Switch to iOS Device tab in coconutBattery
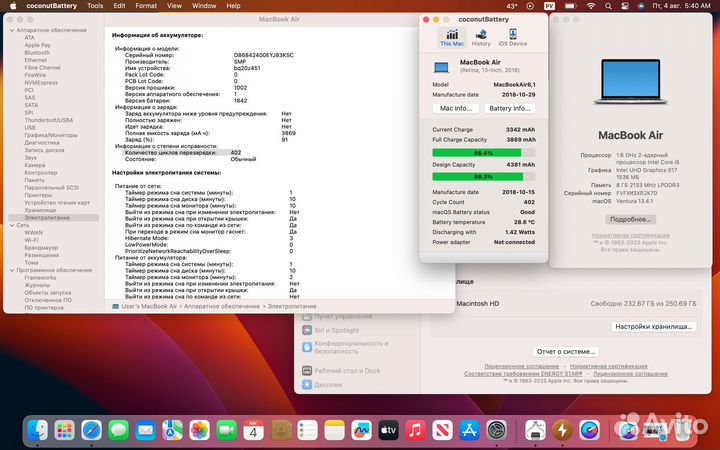 coord(512,37)
